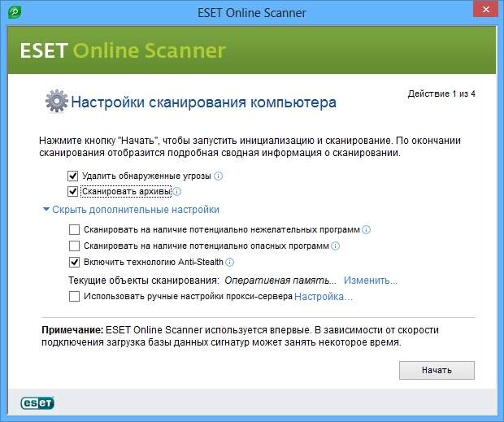Viewport: 504px width, 422px height.
Task: Click info icon for потенциально опасных программ
Action: (335, 246)
